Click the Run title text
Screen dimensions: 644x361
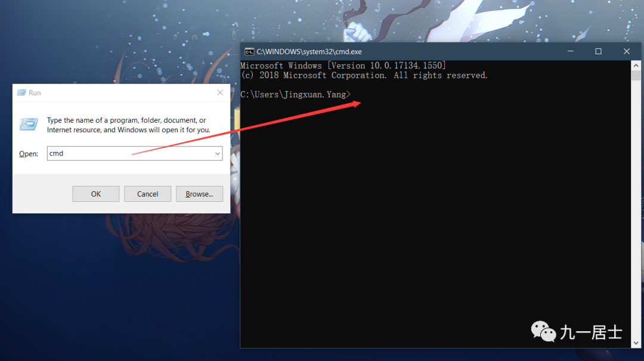(x=35, y=93)
